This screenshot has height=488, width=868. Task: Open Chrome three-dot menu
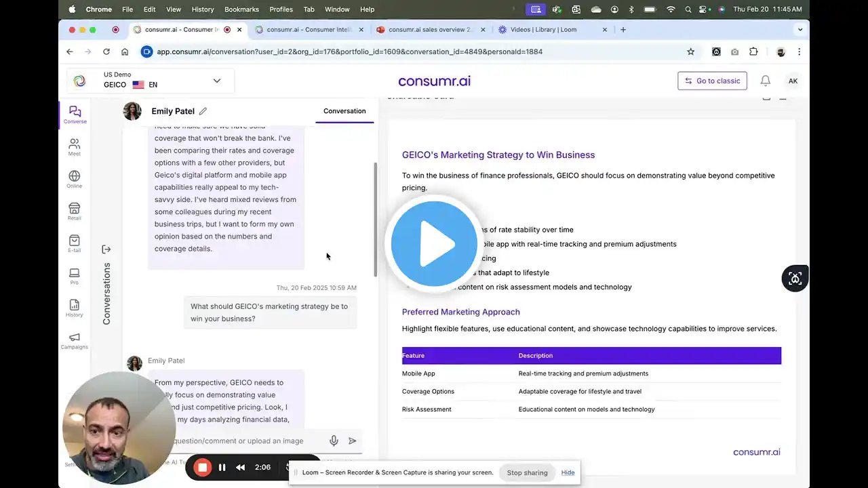point(799,52)
